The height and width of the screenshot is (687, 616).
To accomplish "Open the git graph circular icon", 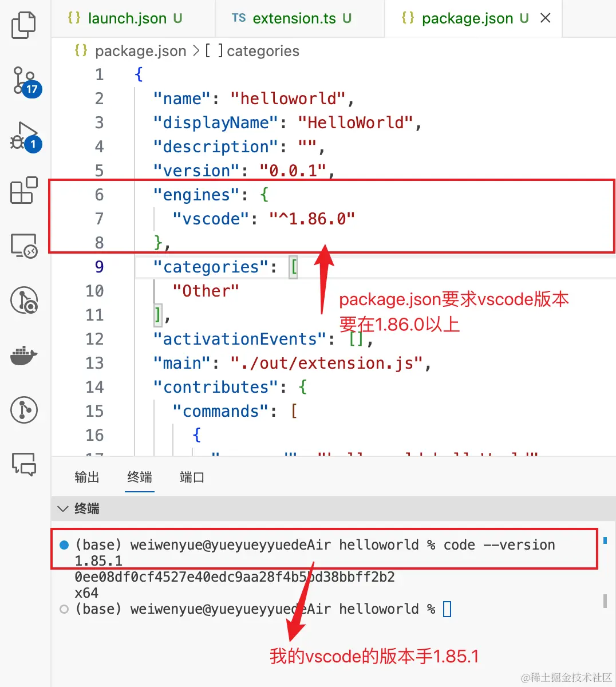I will (24, 410).
